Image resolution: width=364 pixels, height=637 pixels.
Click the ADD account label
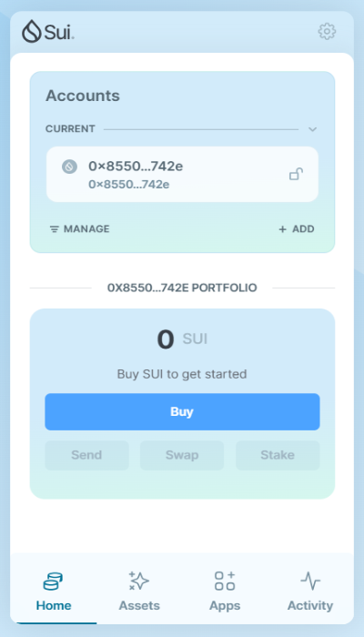coord(303,229)
